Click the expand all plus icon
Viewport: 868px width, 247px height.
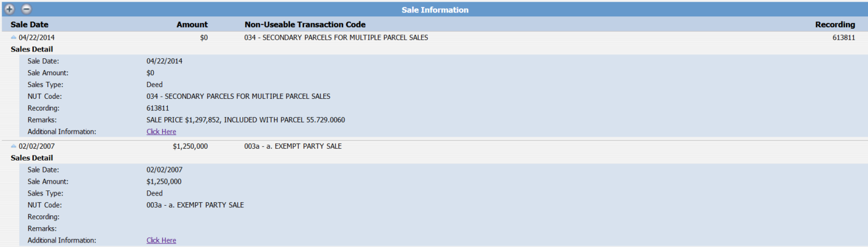tap(10, 10)
